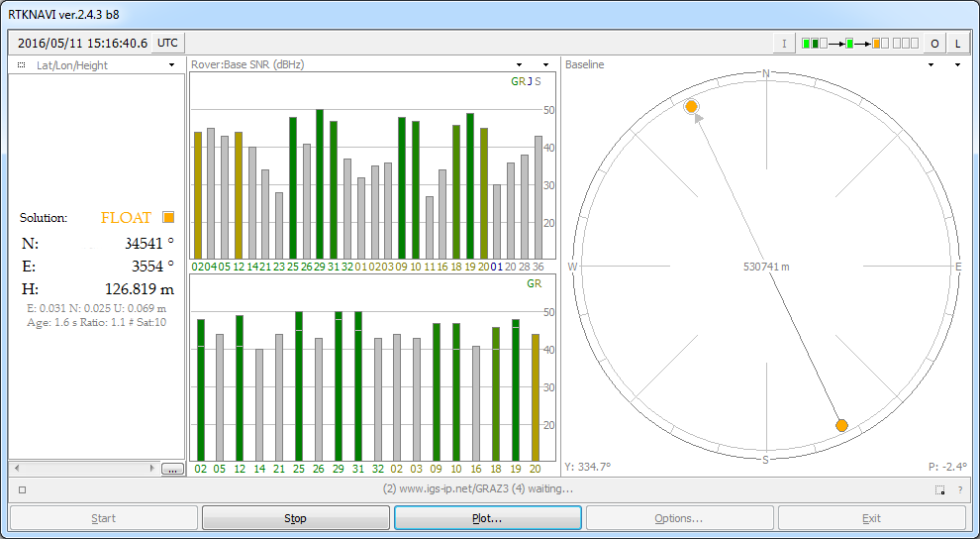Toggle the panel expand icon in status bar
Image resolution: width=980 pixels, height=539 pixels.
(939, 489)
